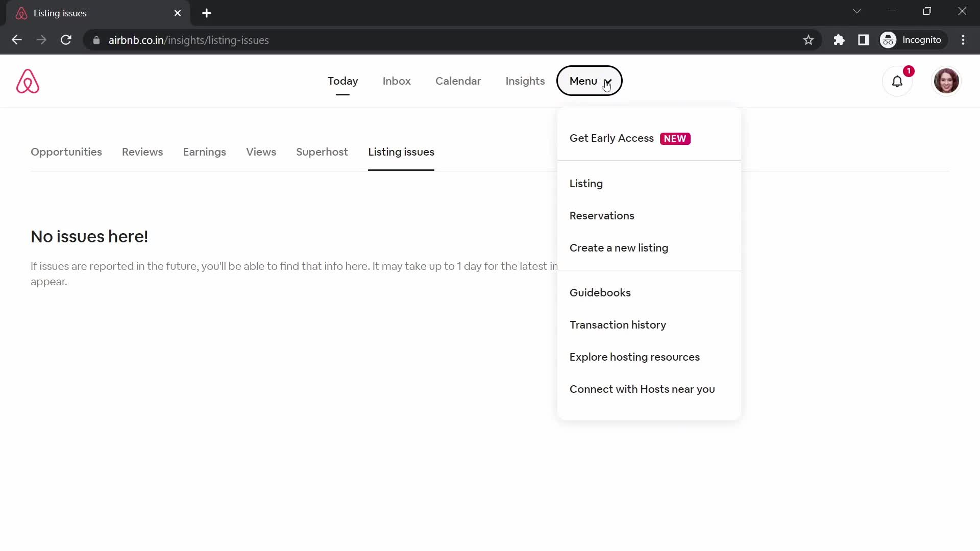Switch to the Opportunities tab
The height and width of the screenshot is (551, 980).
pyautogui.click(x=66, y=152)
